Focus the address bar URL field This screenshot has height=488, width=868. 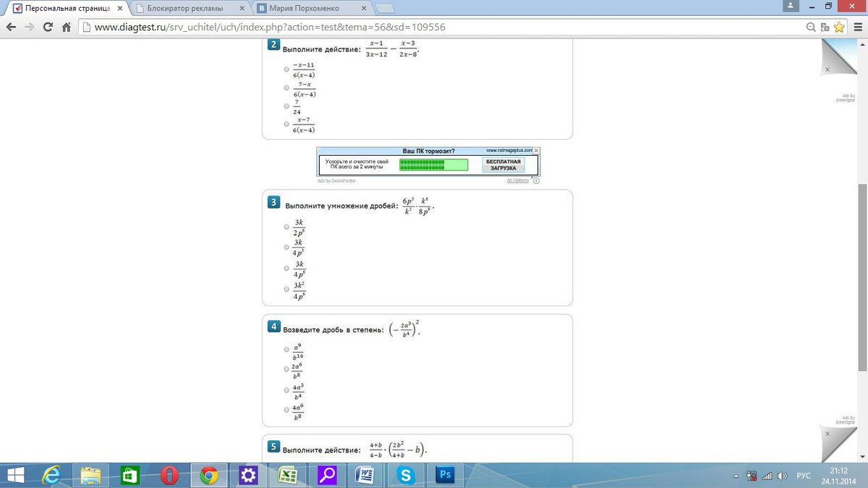click(441, 27)
